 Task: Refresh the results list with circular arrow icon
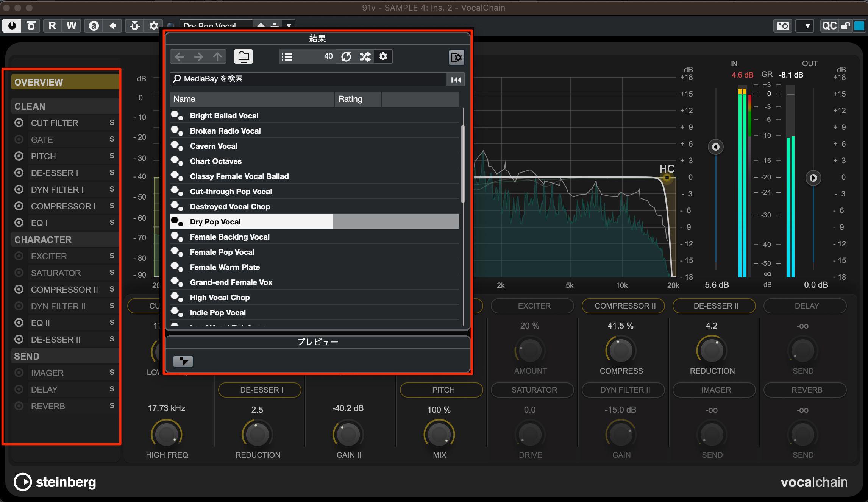click(346, 56)
